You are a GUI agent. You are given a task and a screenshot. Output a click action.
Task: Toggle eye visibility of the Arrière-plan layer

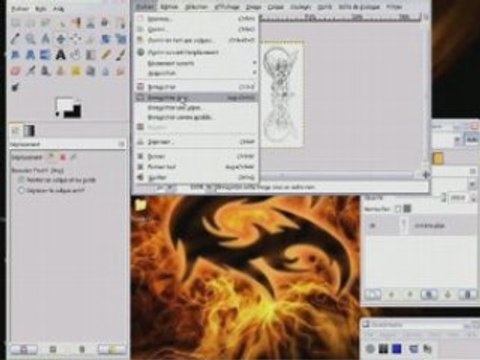(373, 226)
